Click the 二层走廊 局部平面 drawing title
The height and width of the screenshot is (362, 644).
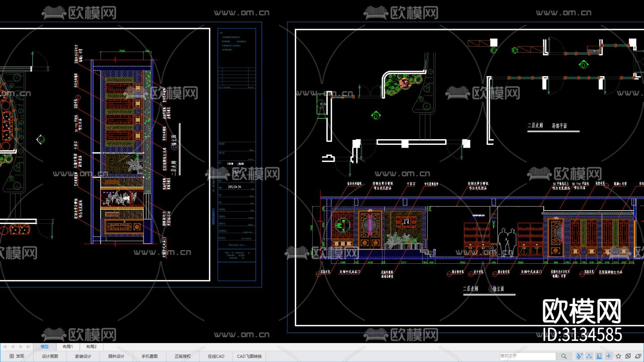click(x=547, y=126)
